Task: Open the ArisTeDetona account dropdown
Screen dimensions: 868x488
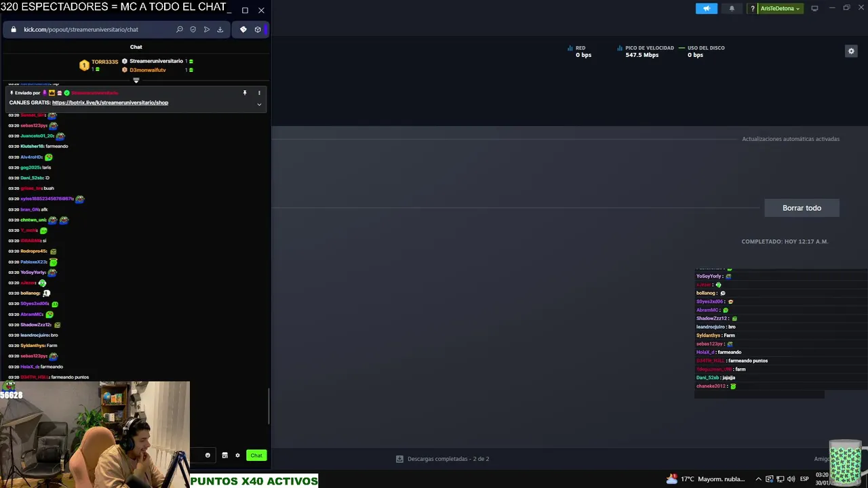Action: point(780,8)
